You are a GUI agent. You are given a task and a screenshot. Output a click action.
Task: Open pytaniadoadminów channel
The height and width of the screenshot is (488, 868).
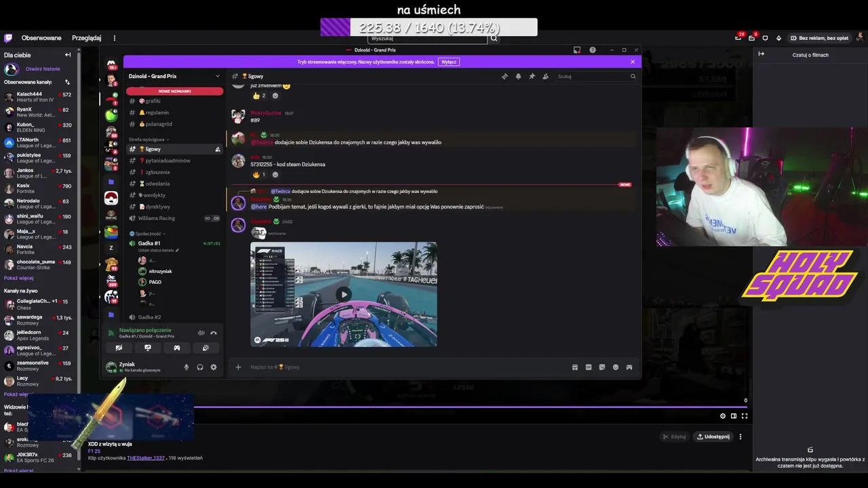[x=174, y=161]
